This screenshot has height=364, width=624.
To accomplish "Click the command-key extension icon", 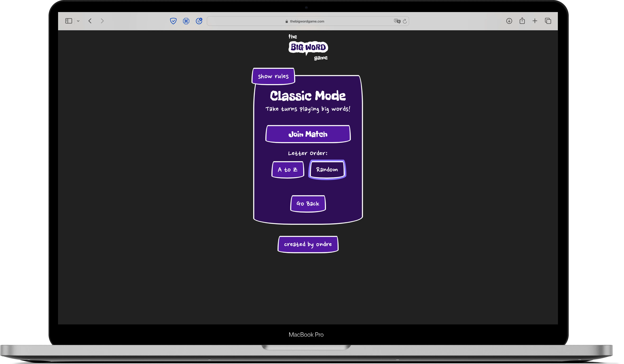I will tap(186, 21).
